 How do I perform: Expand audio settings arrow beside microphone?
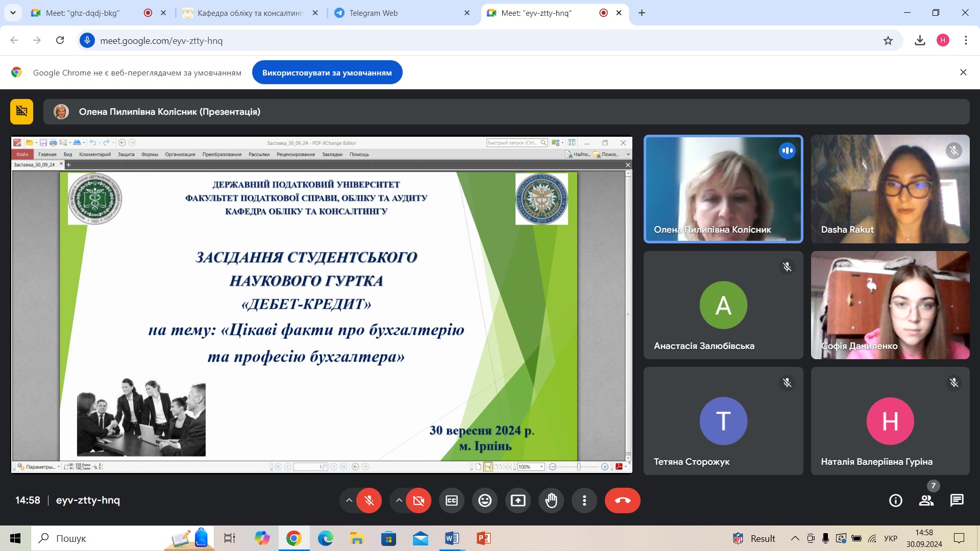tap(349, 500)
